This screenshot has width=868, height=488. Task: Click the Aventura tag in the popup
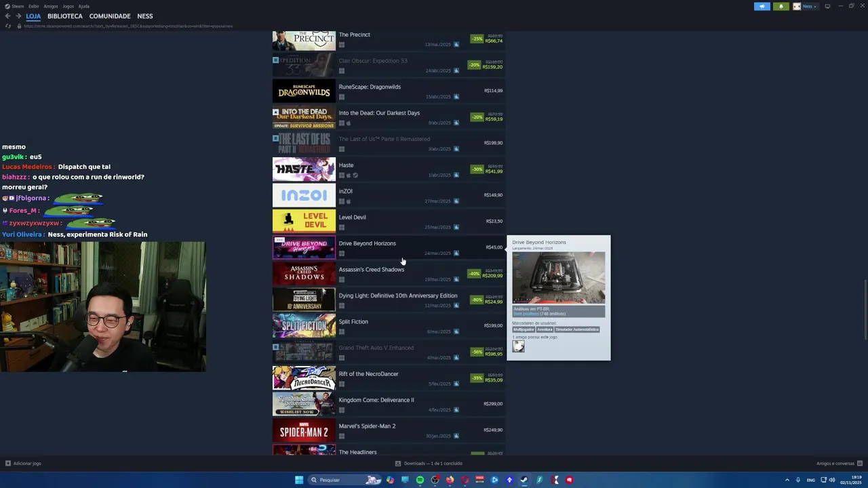click(x=545, y=329)
